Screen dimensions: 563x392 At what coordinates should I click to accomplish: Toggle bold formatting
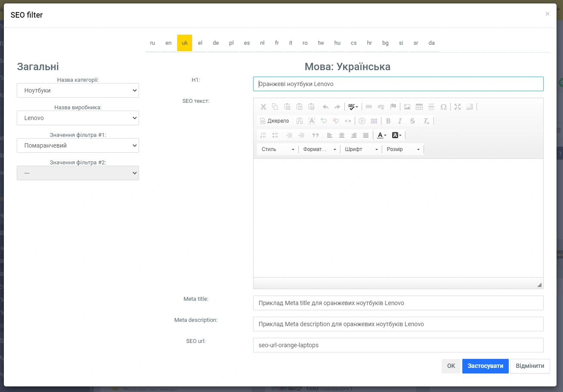coord(388,121)
